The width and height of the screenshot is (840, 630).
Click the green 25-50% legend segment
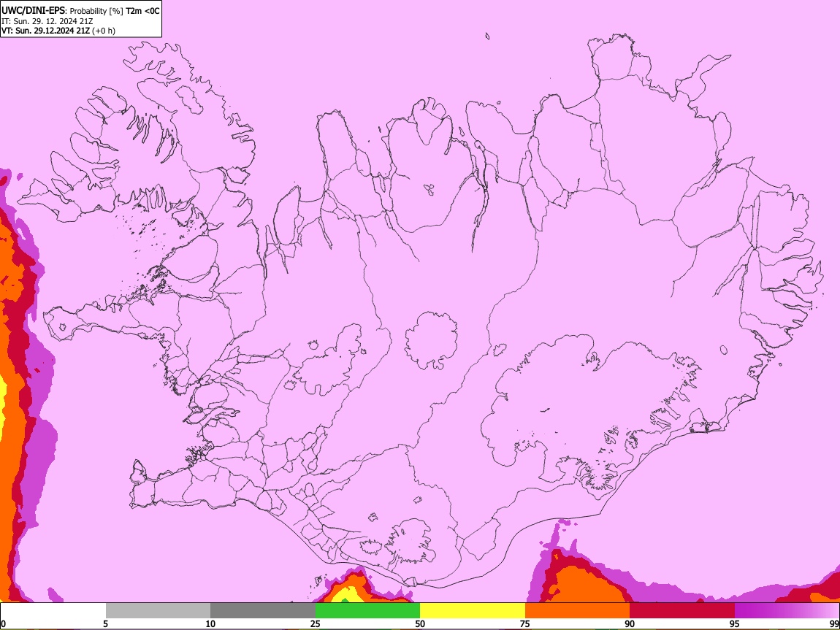tap(367, 610)
